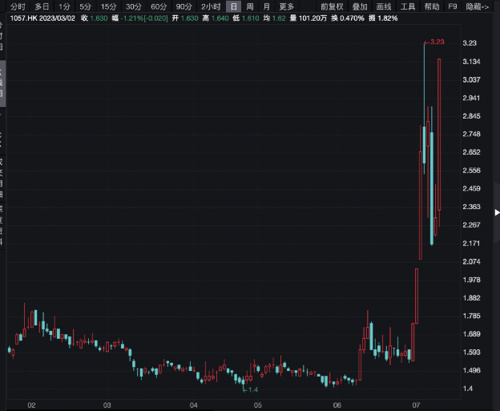Viewport: 500px width, 411px height.
Task: Switch chart to 周 weekly period
Action: coord(250,6)
